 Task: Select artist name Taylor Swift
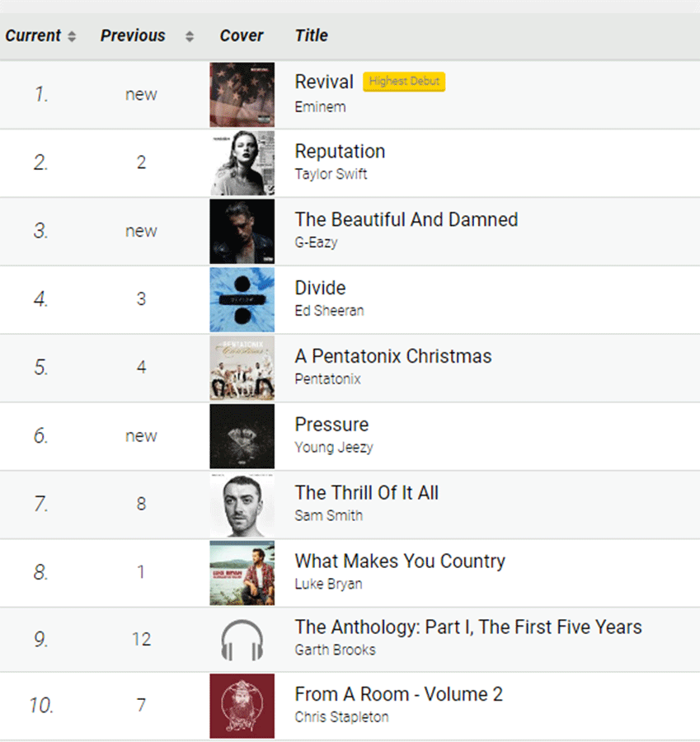coord(331,174)
